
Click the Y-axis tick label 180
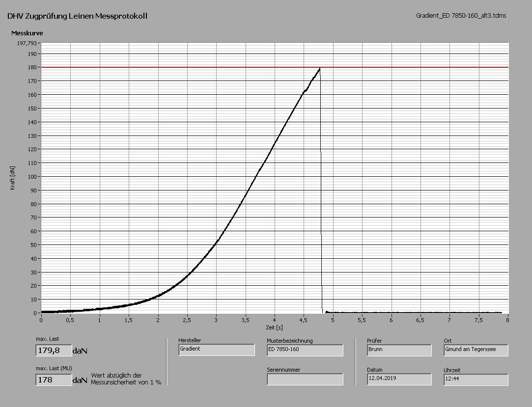(x=32, y=67)
